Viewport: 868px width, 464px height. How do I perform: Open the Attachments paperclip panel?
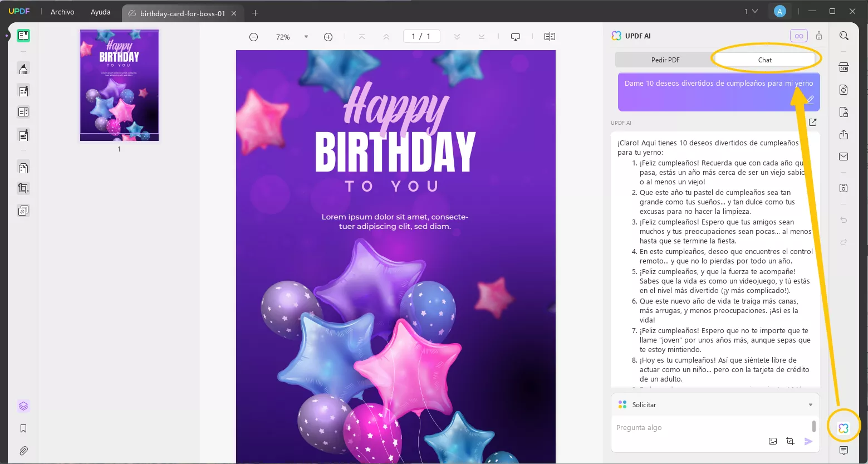coord(23,451)
